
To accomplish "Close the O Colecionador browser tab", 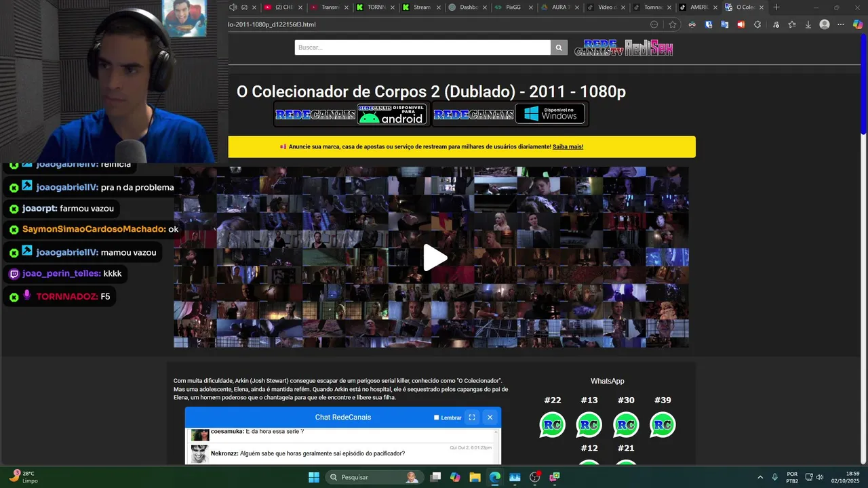I will [x=762, y=7].
